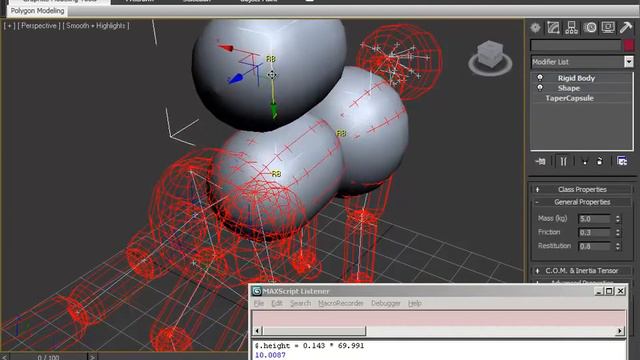This screenshot has width=640, height=360.
Task: Expand the Class Properties rollout
Action: tap(582, 189)
